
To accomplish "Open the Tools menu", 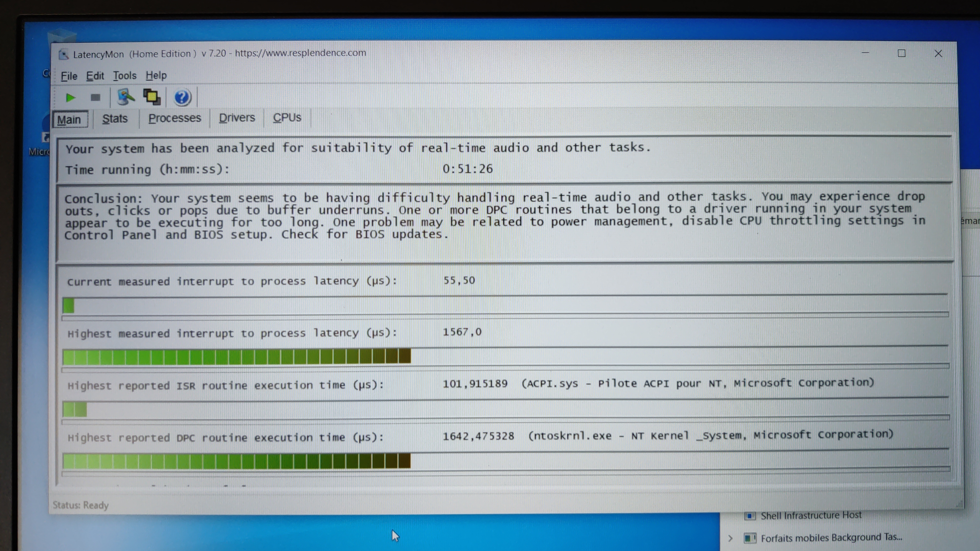I will point(124,76).
